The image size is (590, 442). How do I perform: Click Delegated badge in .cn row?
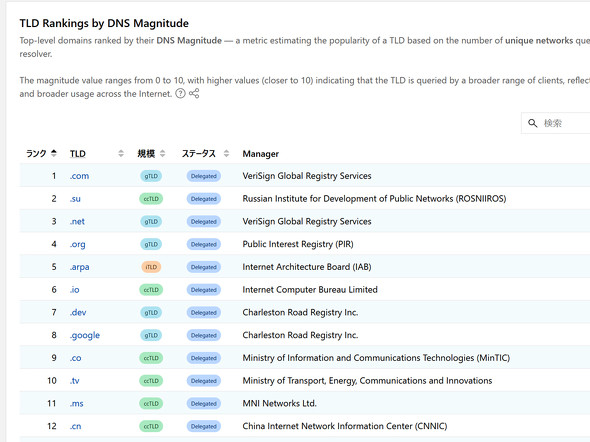[x=204, y=426]
